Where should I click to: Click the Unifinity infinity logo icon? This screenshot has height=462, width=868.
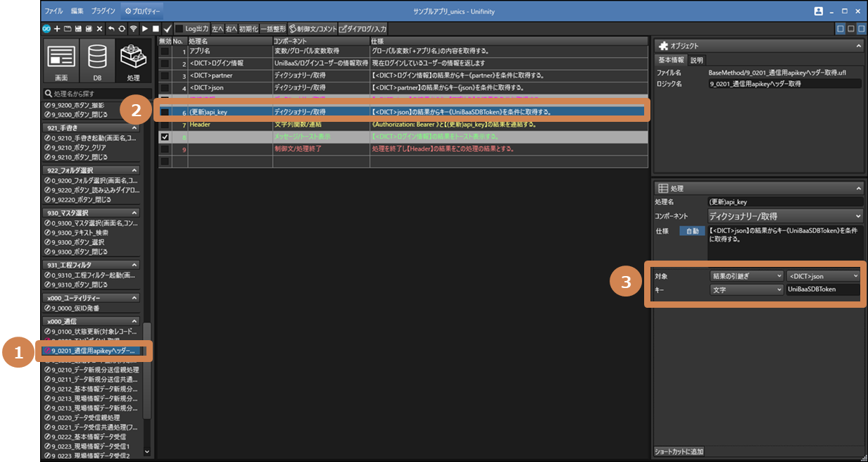[46, 29]
